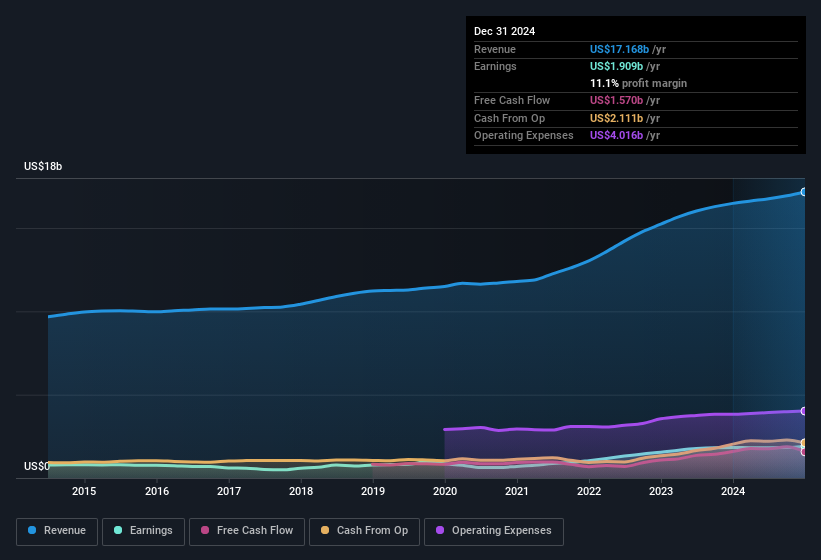821x560 pixels.
Task: Click the 2018 x-axis label
Action: click(x=301, y=491)
